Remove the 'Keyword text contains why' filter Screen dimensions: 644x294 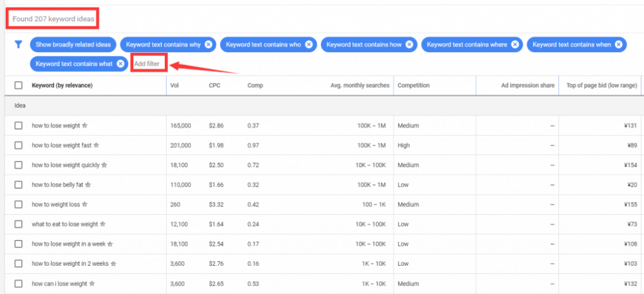click(208, 44)
